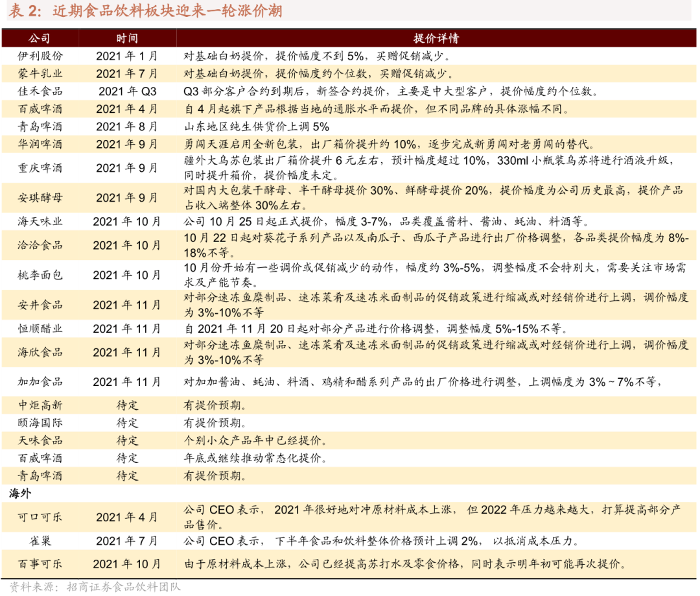This screenshot has width=700, height=596.
Task: Click detail 自4月起旗下产品根据当地的通胀水平而提价
Action: pos(301,109)
